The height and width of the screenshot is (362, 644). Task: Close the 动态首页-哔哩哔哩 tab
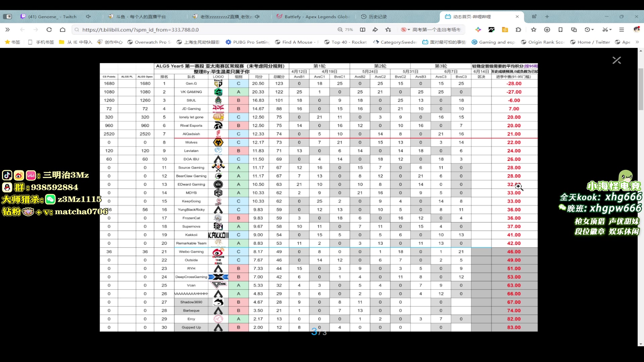[517, 16]
